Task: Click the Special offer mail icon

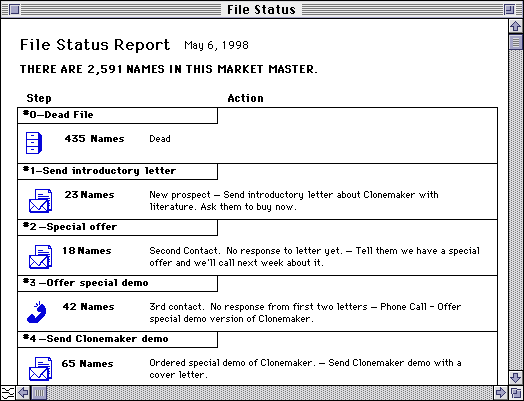Action: click(x=40, y=257)
